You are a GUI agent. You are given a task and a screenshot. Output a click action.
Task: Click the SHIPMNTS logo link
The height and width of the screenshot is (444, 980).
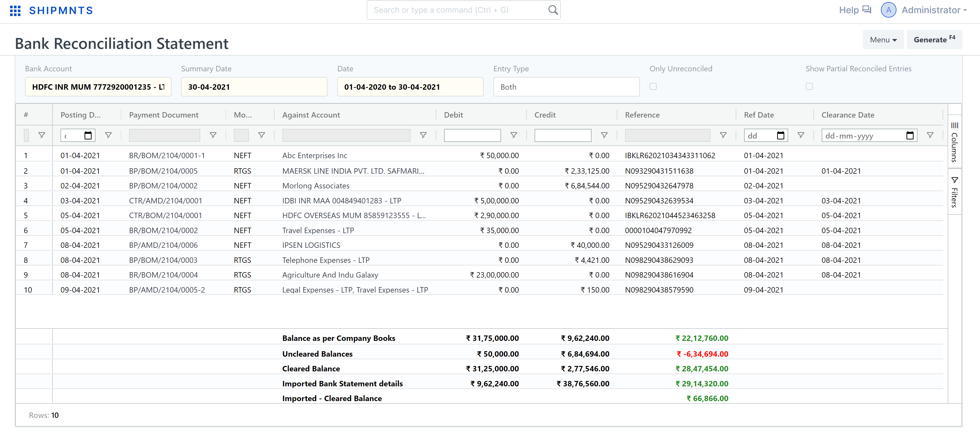coord(61,11)
